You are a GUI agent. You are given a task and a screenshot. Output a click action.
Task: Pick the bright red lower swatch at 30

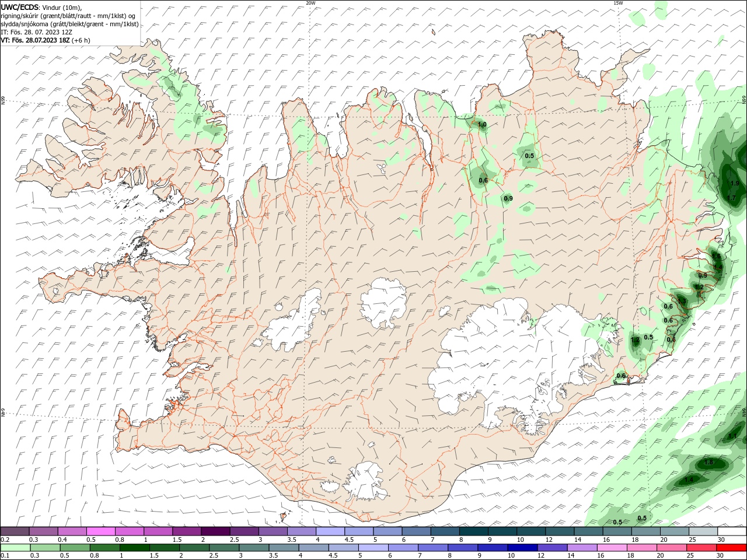coord(731,548)
